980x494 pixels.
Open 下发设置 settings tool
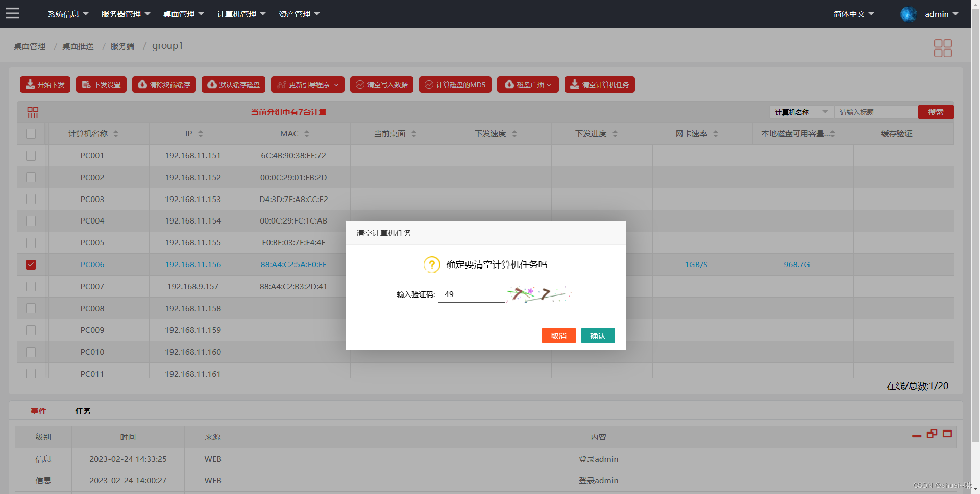101,84
